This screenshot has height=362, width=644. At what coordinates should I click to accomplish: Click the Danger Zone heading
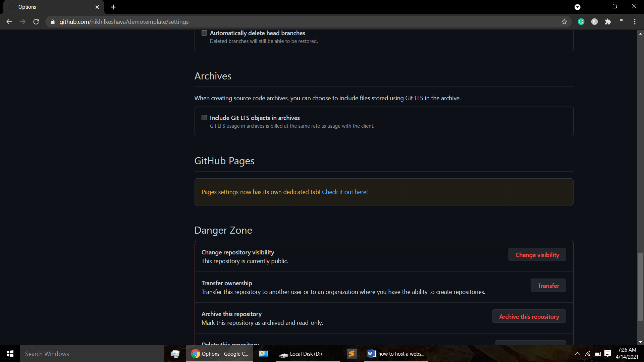[223, 230]
